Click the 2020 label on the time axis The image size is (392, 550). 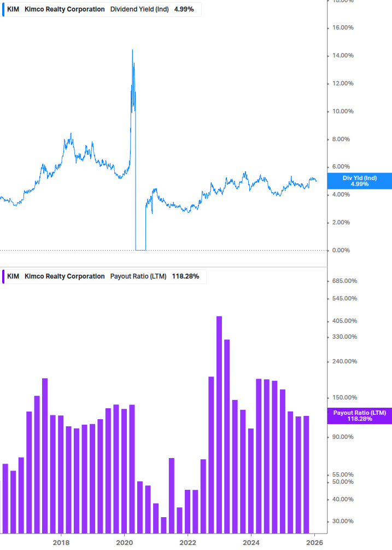(x=125, y=542)
